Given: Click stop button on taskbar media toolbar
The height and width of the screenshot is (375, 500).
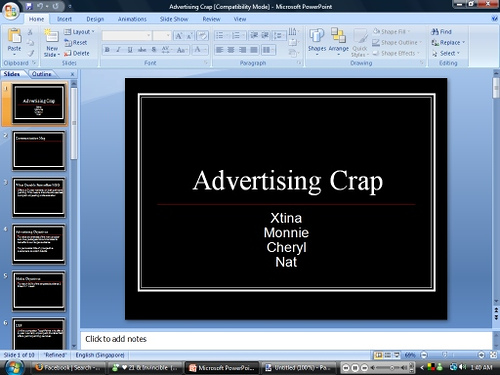Looking at the screenshot, I should (x=355, y=368).
